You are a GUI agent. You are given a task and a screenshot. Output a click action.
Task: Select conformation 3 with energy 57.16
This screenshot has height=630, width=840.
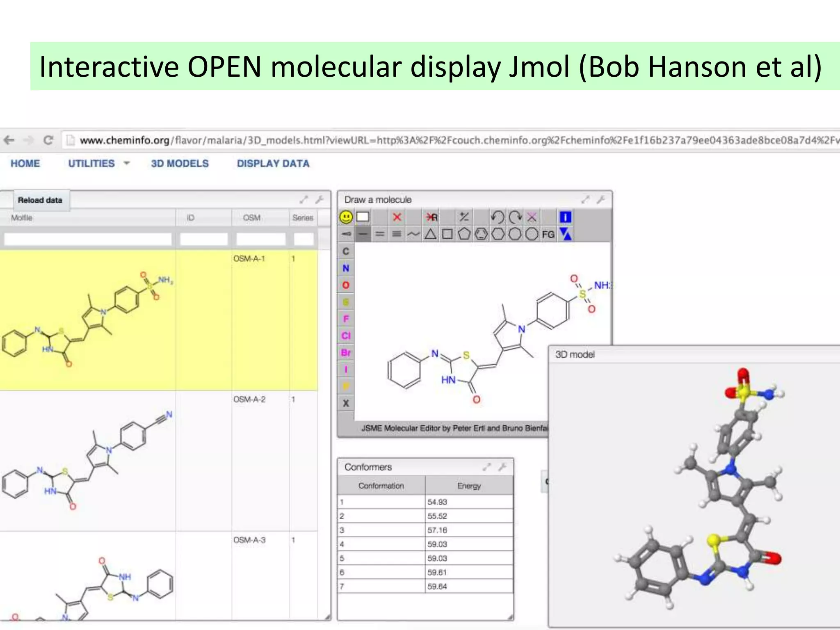coord(425,530)
